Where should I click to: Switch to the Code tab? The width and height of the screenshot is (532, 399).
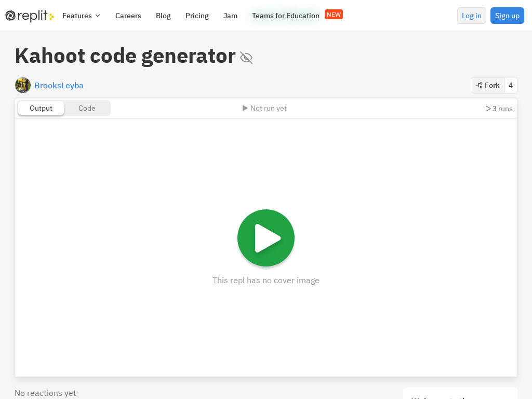pyautogui.click(x=87, y=108)
